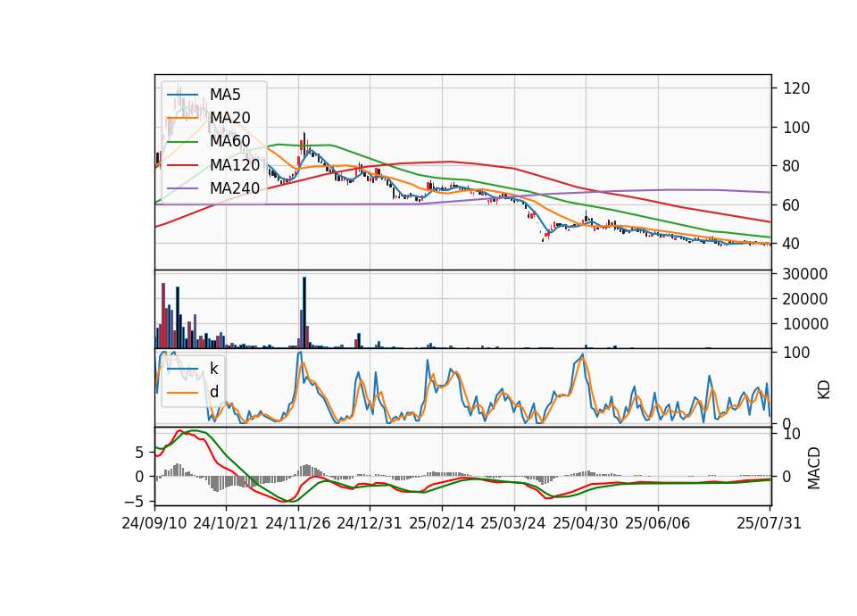Click the orange MA20 legend line sample
The height and width of the screenshot is (616, 857).
[182, 118]
